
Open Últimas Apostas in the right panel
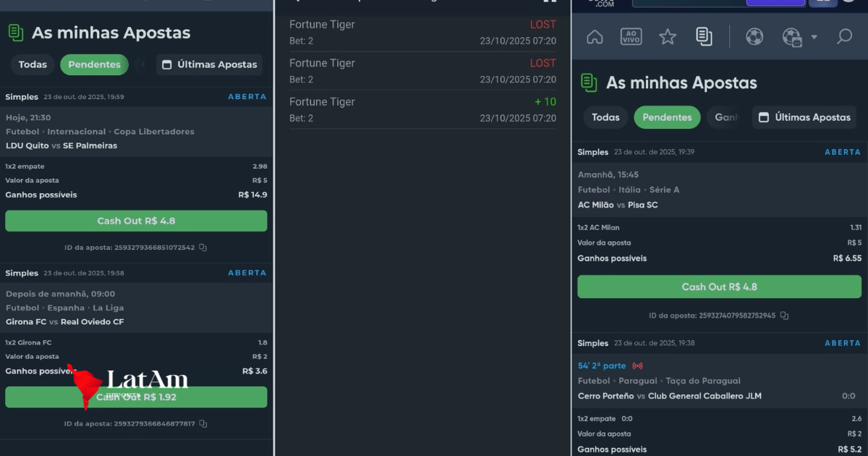point(804,117)
